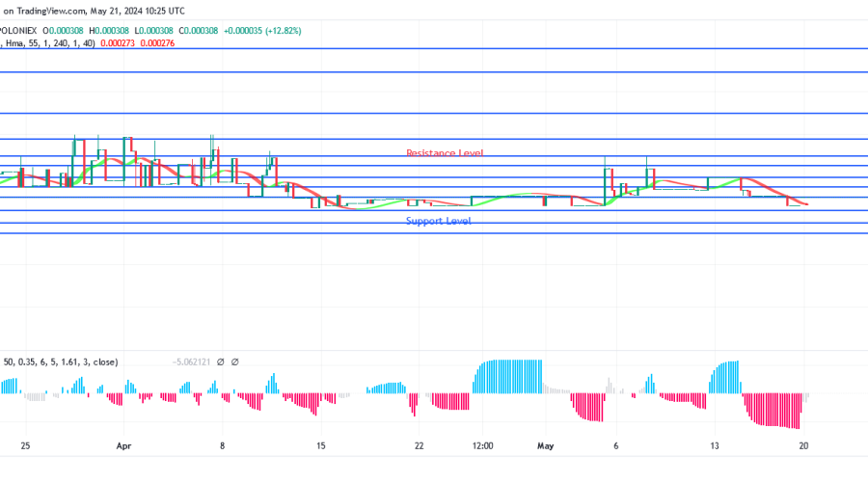
Task: Click the May label on time axis
Action: pyautogui.click(x=547, y=446)
